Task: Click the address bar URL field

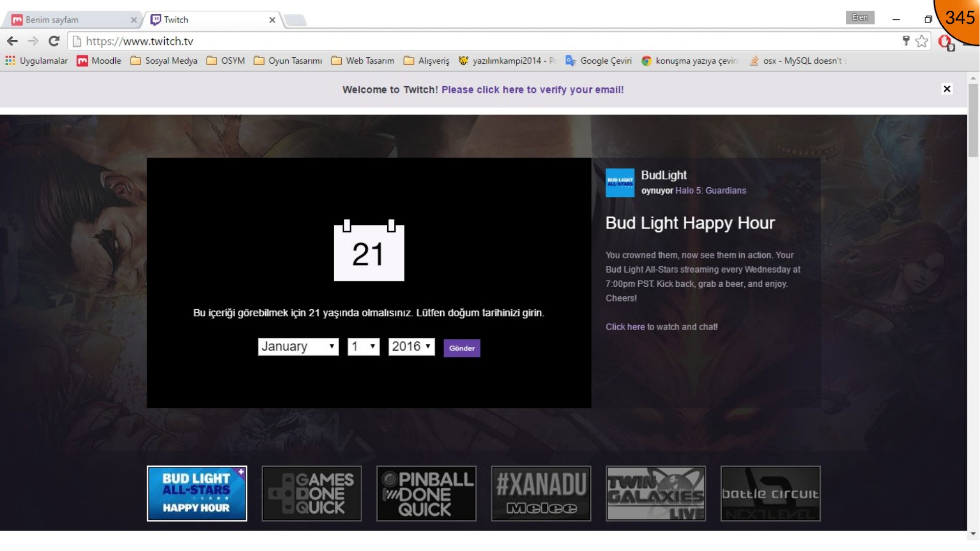Action: pyautogui.click(x=485, y=41)
